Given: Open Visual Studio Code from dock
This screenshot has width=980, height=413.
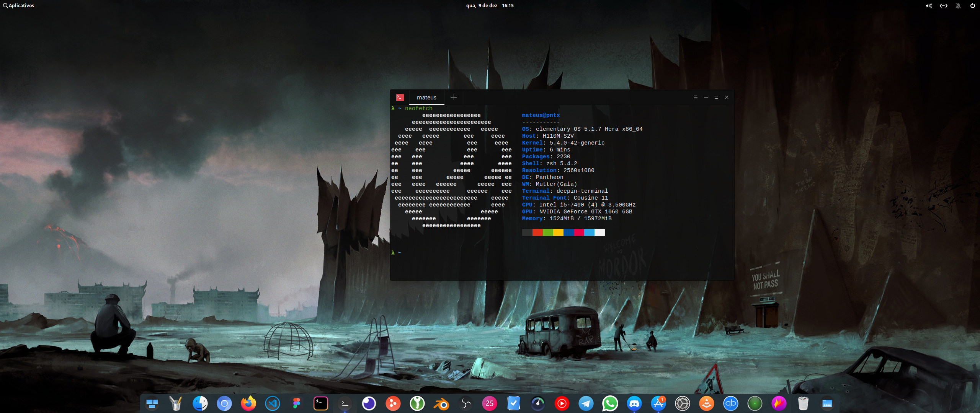Looking at the screenshot, I should tap(273, 403).
